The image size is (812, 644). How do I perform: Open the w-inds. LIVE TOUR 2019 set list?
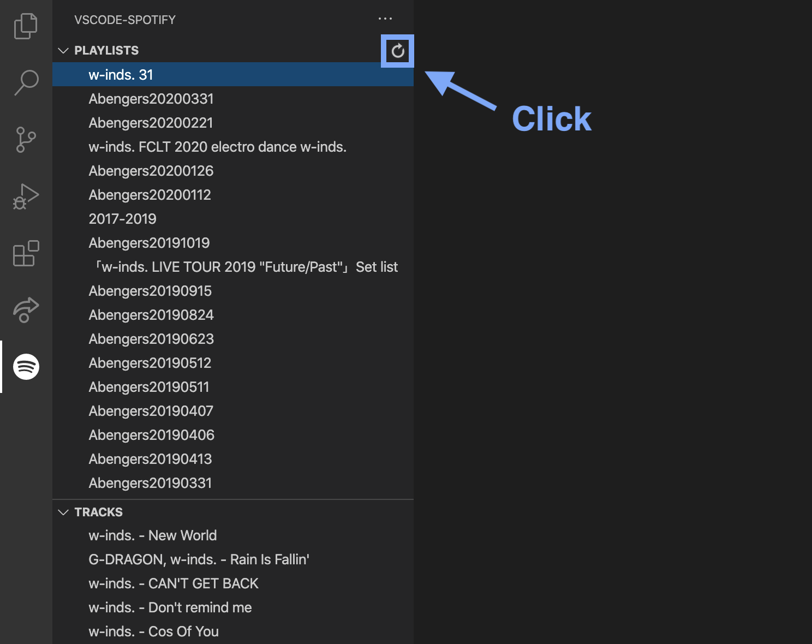246,267
